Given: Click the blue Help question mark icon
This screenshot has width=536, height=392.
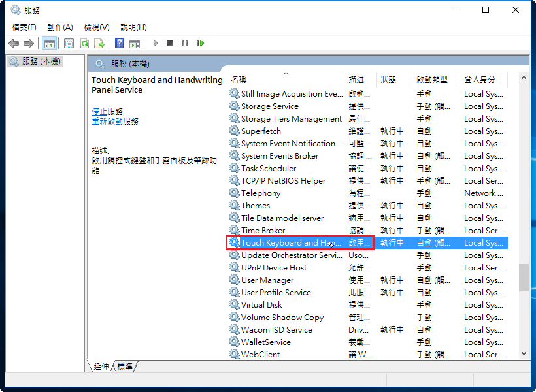Looking at the screenshot, I should [119, 43].
